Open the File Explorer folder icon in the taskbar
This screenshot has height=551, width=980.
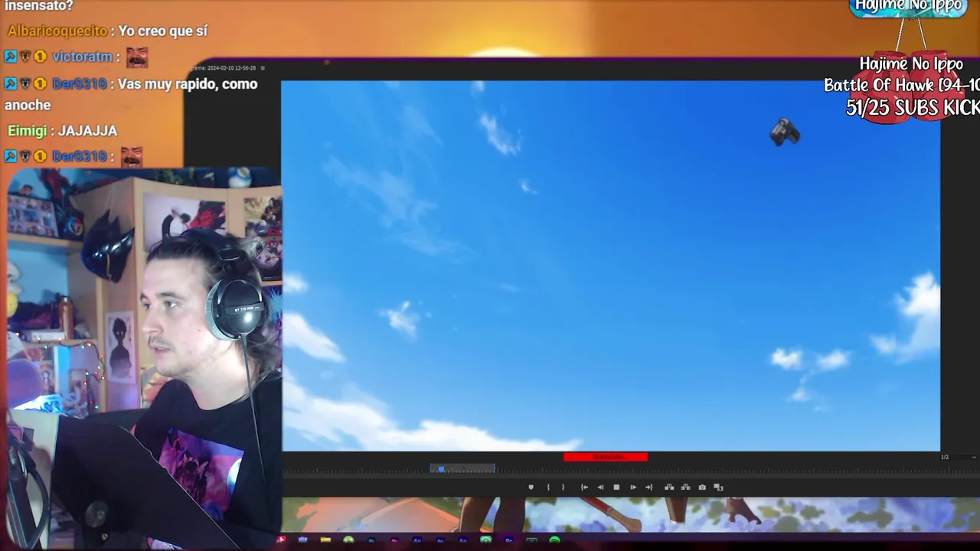pyautogui.click(x=325, y=540)
